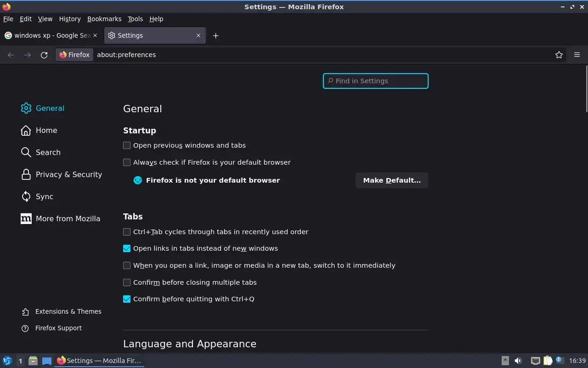Select the Settings tab

pyautogui.click(x=155, y=35)
